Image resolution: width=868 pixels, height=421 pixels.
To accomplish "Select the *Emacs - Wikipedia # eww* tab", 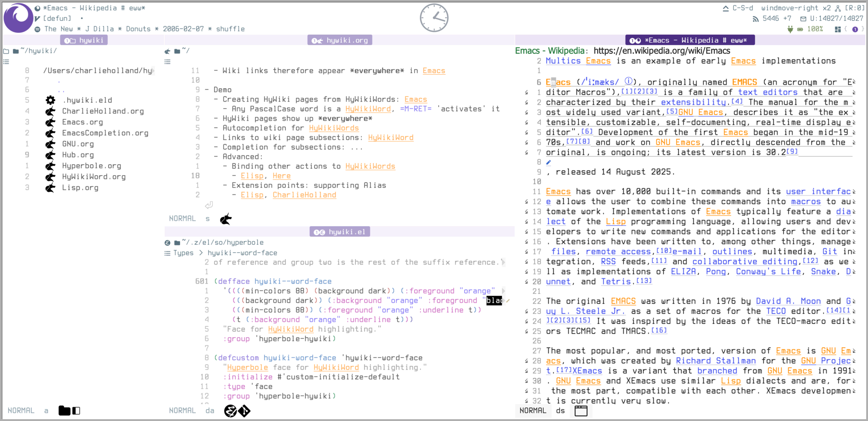I will pyautogui.click(x=690, y=41).
